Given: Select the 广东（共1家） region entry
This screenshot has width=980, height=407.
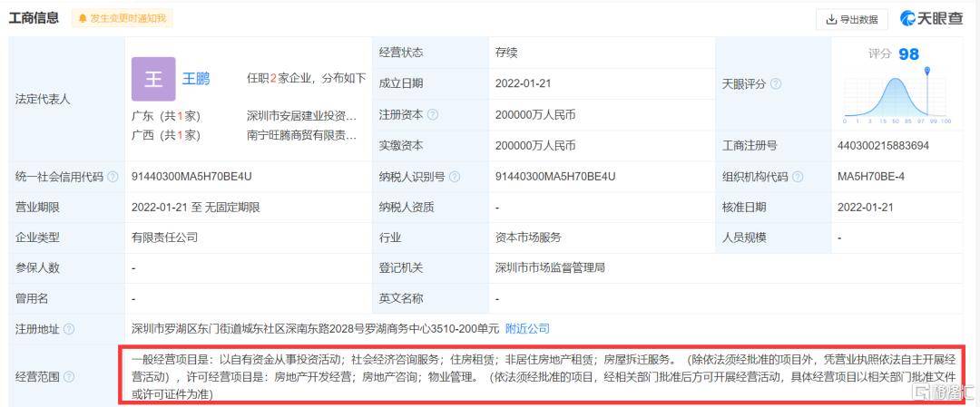Looking at the screenshot, I should (x=166, y=116).
